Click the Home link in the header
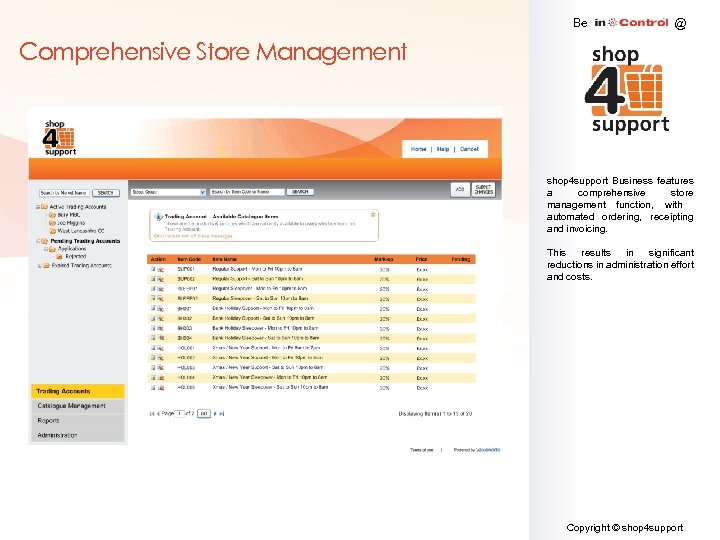Image resolution: width=720 pixels, height=540 pixels. (418, 149)
